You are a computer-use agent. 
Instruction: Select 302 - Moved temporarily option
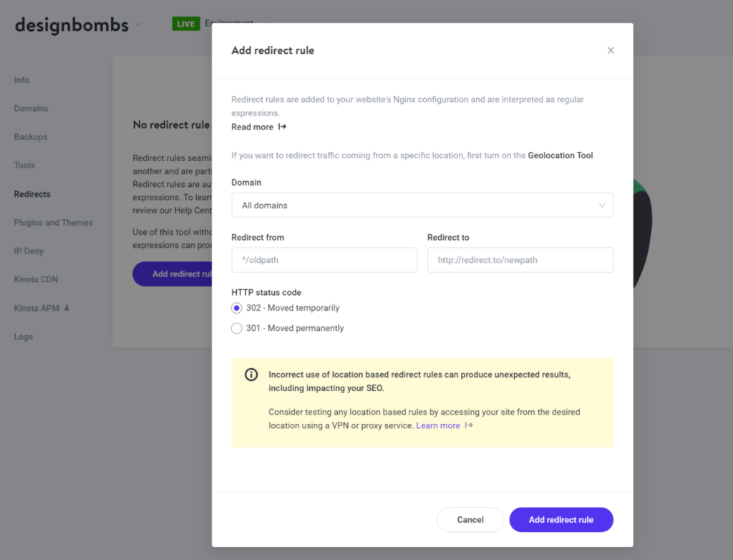pos(237,308)
